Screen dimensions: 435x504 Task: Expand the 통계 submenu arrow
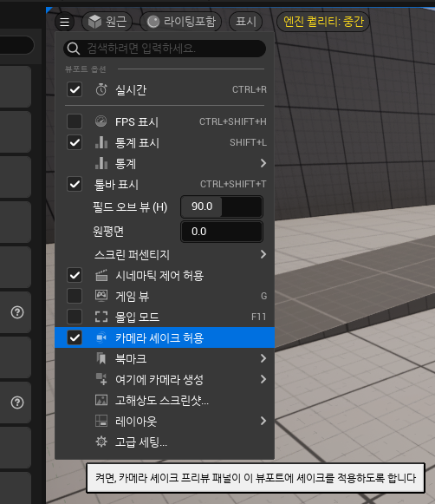[263, 163]
